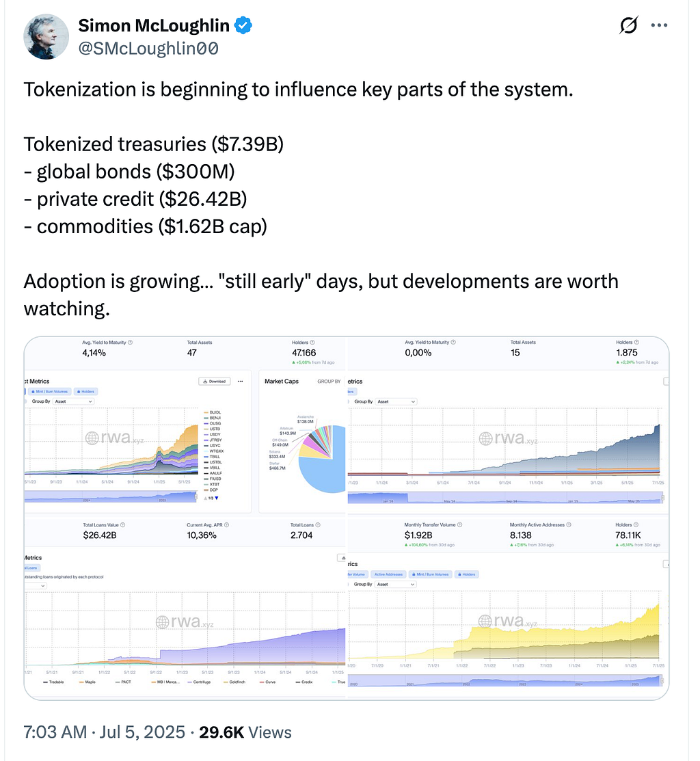700x761 pixels.
Task: Click the time range slider under treasuries chart
Action: [x=111, y=498]
